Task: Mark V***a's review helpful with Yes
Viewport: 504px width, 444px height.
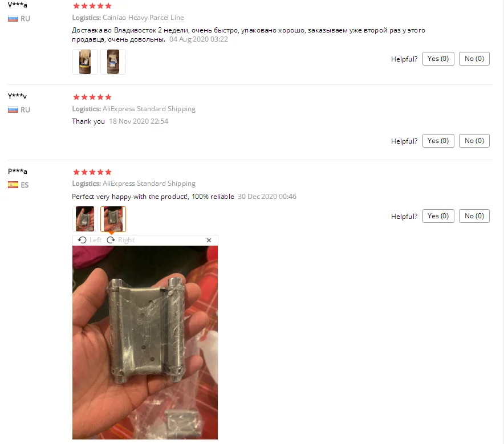Action: tap(438, 59)
